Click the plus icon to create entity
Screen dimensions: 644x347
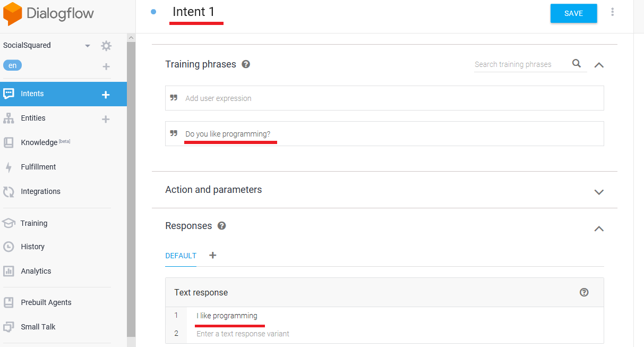click(x=106, y=119)
